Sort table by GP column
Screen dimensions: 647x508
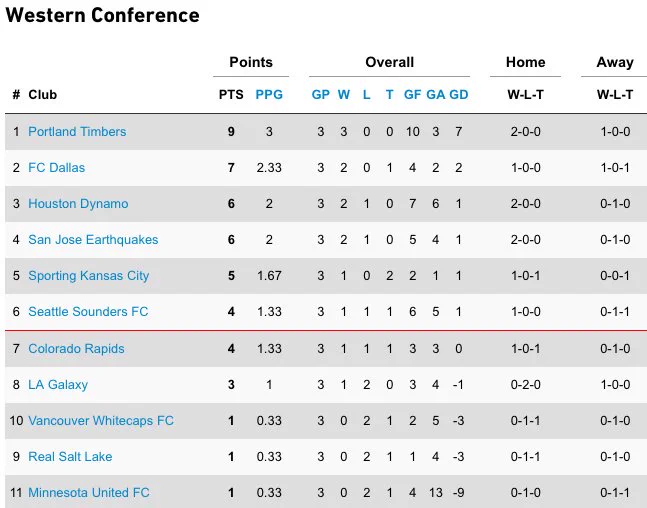click(x=321, y=95)
